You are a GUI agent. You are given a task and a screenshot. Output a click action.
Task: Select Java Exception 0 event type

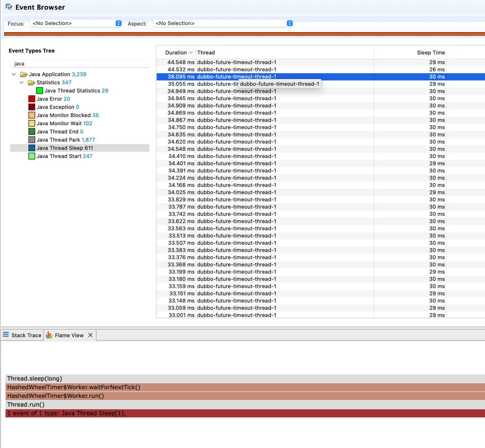pos(58,107)
